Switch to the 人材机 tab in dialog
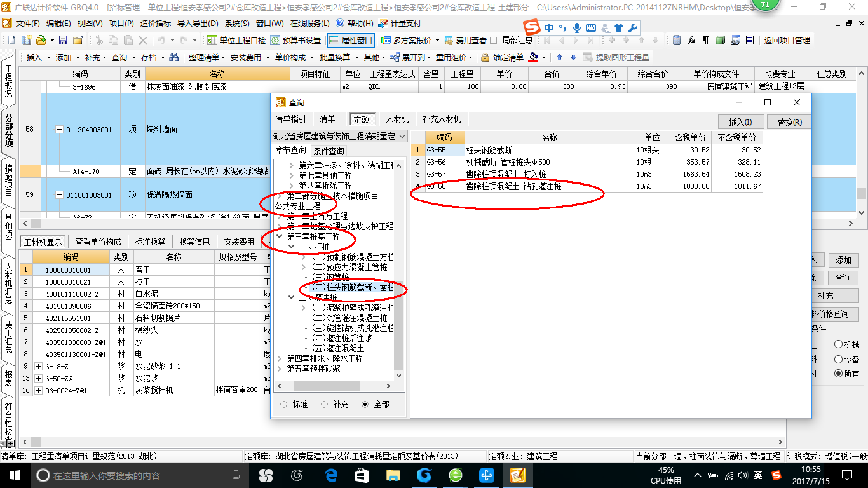 (398, 119)
